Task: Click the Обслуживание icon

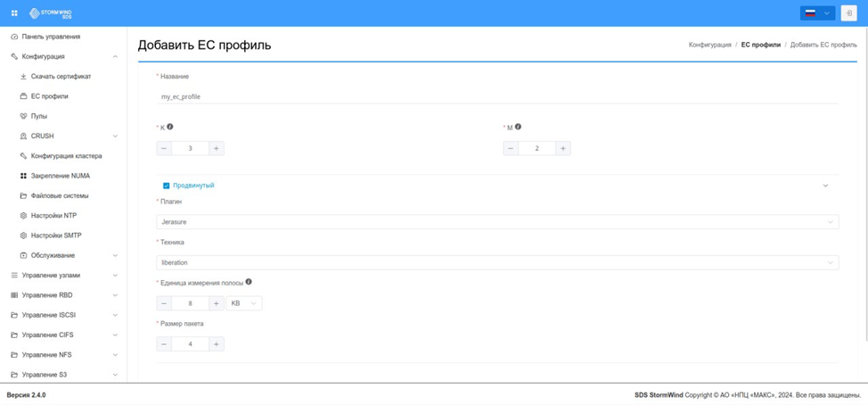Action: click(23, 255)
